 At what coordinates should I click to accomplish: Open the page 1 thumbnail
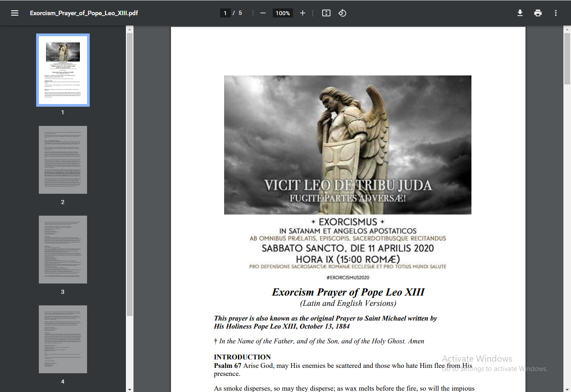tap(63, 70)
